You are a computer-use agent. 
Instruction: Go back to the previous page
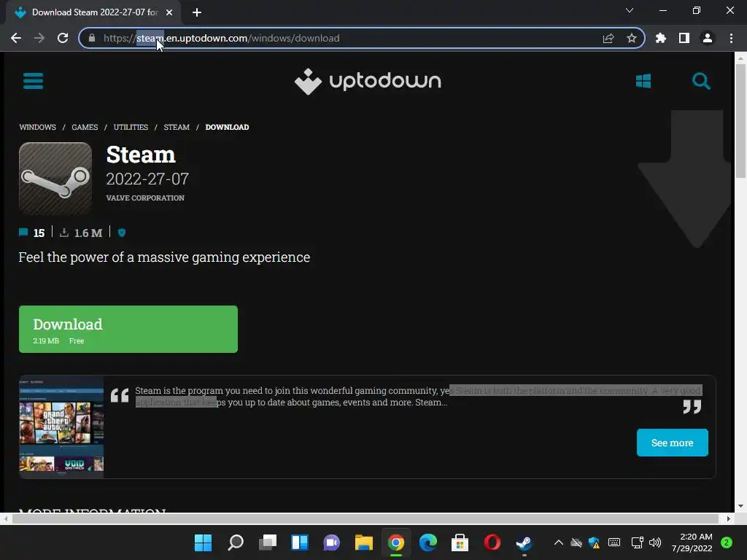pyautogui.click(x=16, y=38)
